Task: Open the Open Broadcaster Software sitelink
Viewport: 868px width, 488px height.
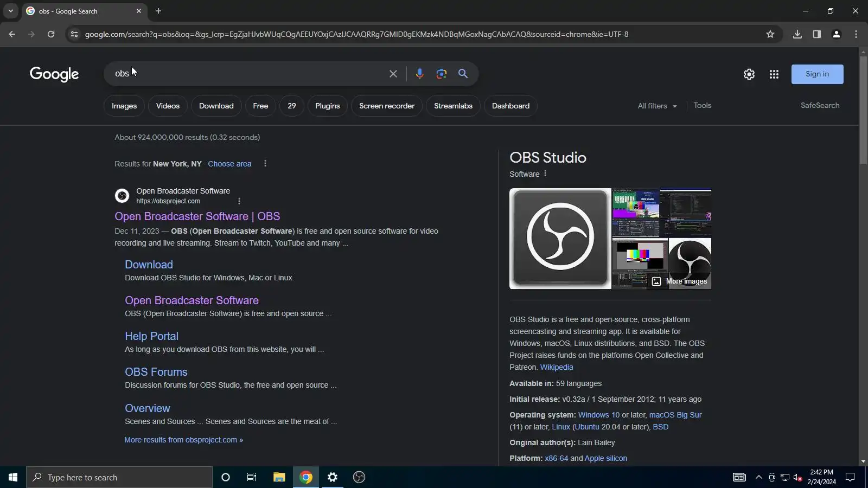Action: pyautogui.click(x=192, y=300)
